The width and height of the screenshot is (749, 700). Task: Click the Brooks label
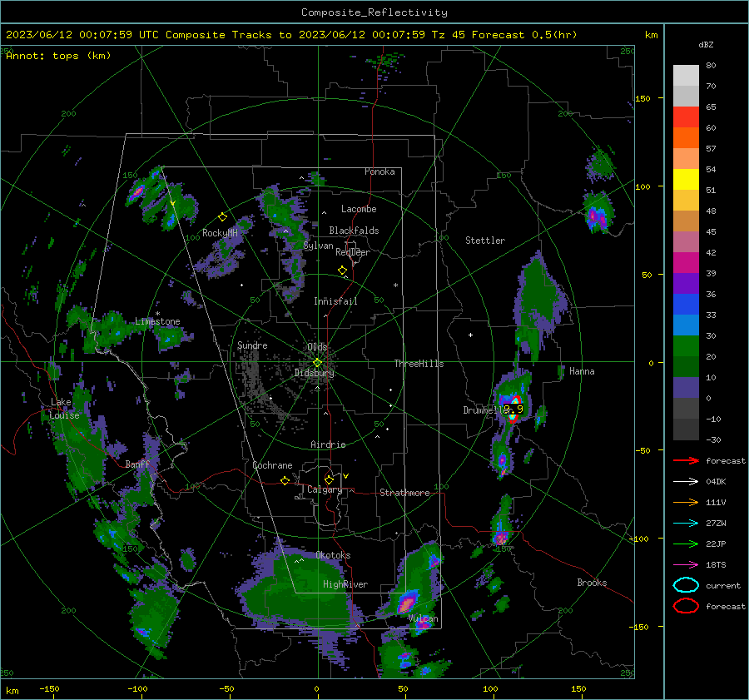click(x=592, y=583)
